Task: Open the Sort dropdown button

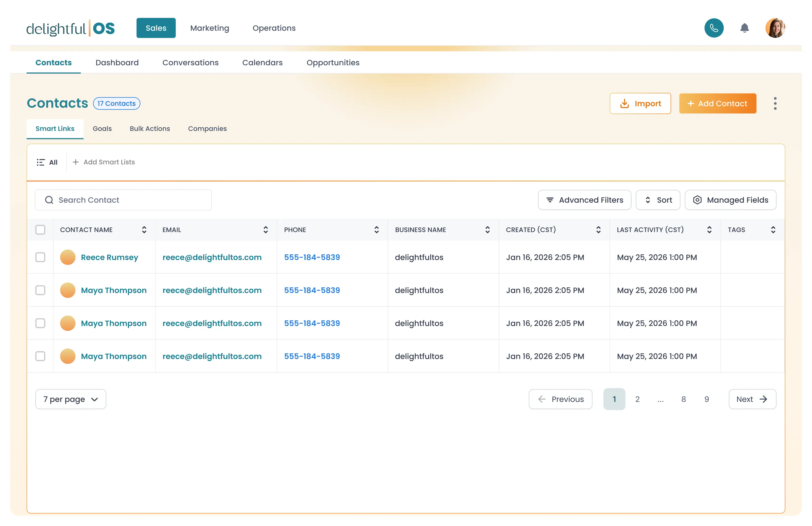Action: pos(658,200)
